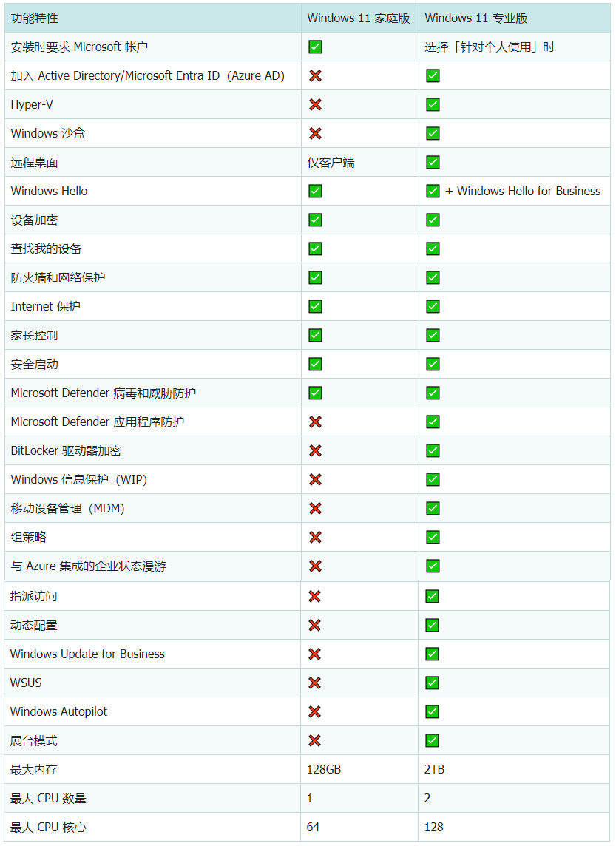Click the Windows Autopilot label

(x=58, y=711)
